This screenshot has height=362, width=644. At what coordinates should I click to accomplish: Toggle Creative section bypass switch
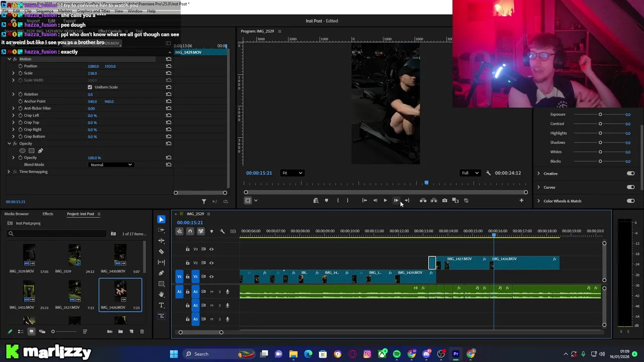coord(630,173)
